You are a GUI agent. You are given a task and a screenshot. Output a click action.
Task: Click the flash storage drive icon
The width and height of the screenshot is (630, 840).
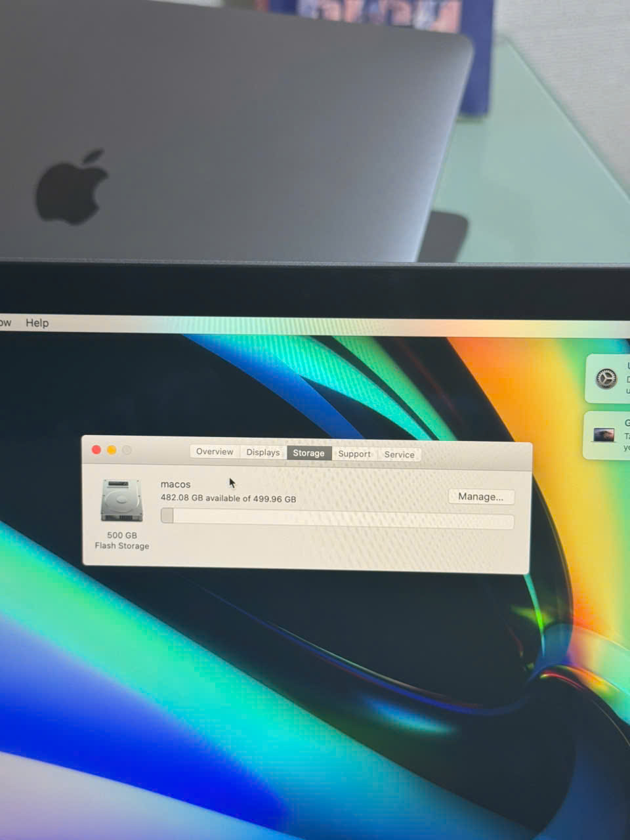tap(121, 501)
